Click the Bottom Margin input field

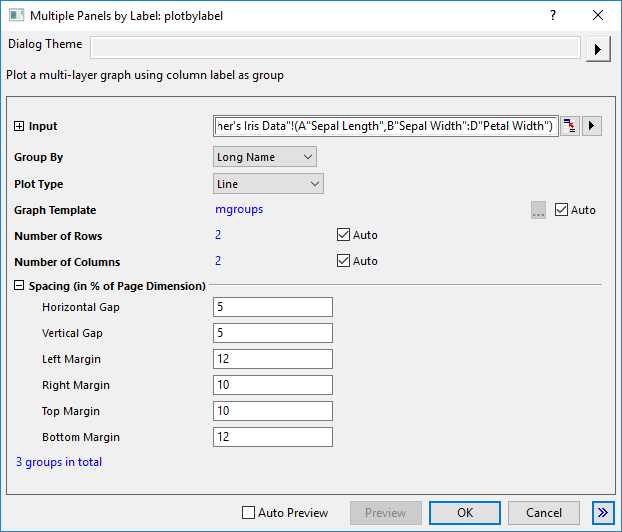coord(272,437)
